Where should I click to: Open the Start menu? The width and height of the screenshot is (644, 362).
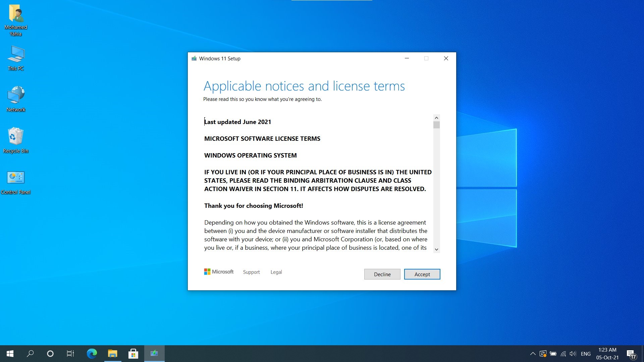(x=10, y=354)
